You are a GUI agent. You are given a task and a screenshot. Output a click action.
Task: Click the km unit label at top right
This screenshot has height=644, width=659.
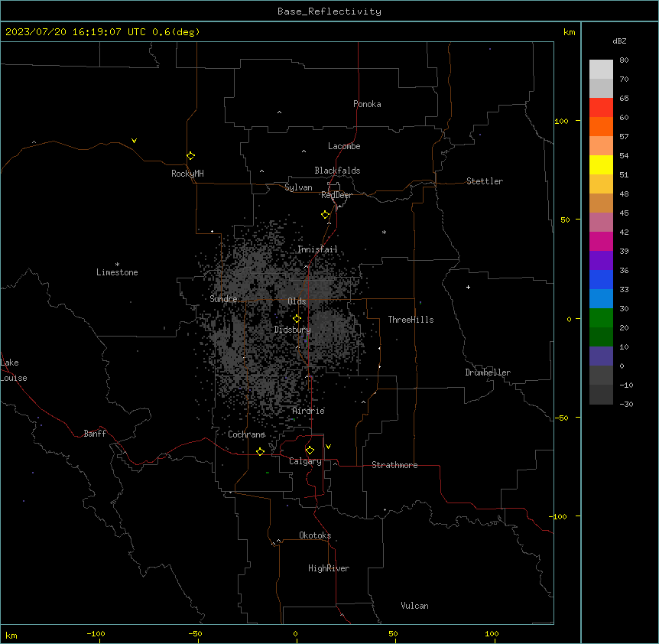569,32
